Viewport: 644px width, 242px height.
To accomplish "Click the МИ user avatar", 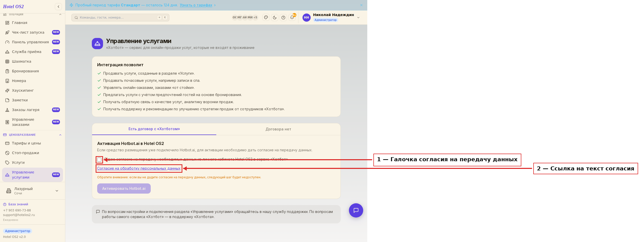I will click(250, 18).
